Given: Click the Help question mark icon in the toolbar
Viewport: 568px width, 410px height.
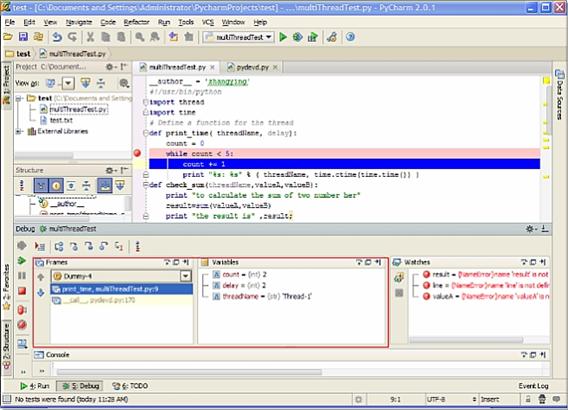Looking at the screenshot, I should [x=350, y=37].
